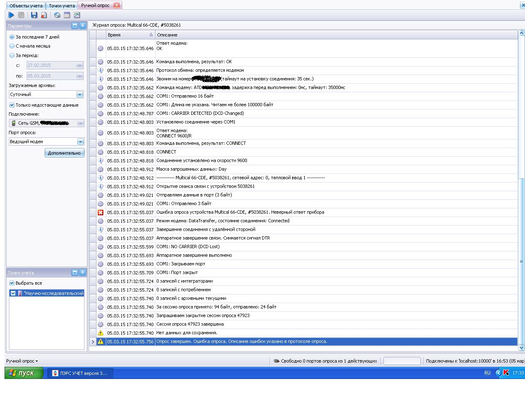Open the chart graph toolbar icon
Viewport: 525px width, 420px height.
point(77,15)
